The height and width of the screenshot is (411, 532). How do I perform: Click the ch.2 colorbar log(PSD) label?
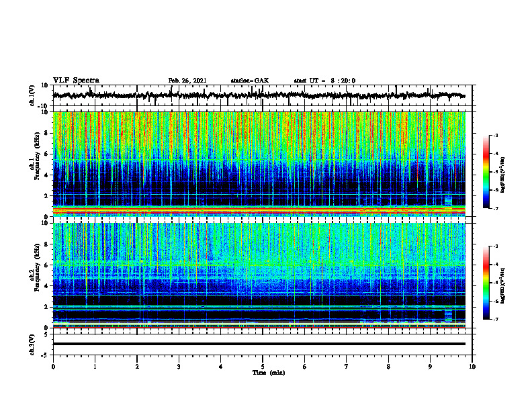point(503,286)
